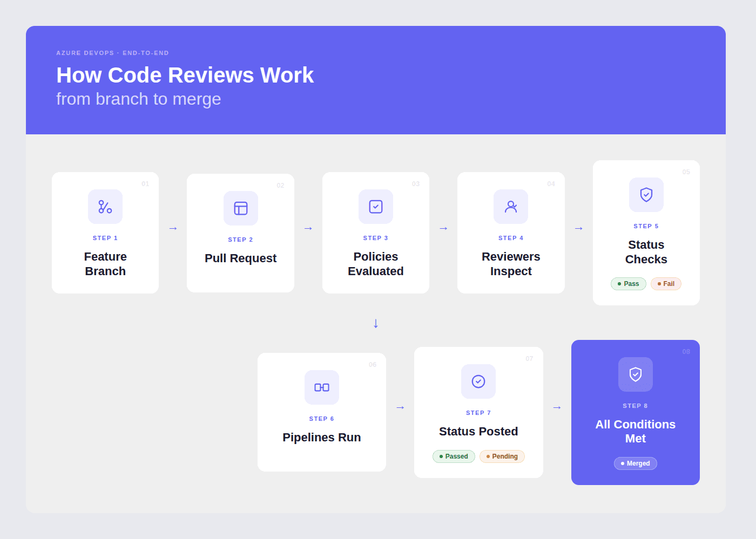Click the 'Status Posted' card title
This screenshot has width=756, height=539.
pos(478,432)
